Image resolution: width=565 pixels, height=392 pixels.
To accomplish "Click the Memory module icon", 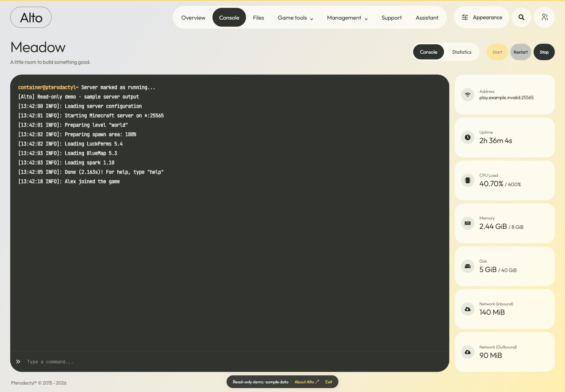I will point(468,223).
